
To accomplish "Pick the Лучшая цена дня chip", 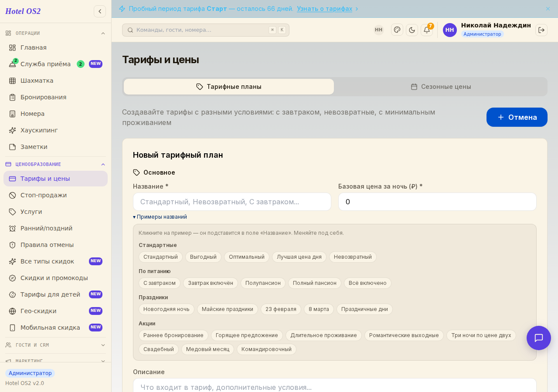I will coord(299,257).
